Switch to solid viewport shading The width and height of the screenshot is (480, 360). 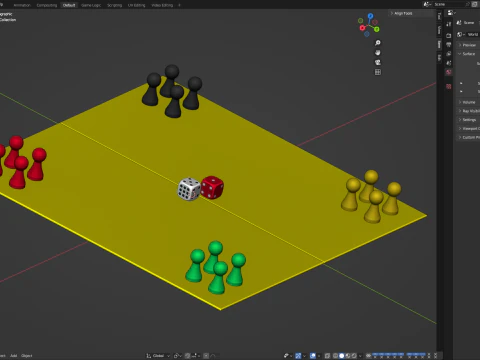pos(341,356)
